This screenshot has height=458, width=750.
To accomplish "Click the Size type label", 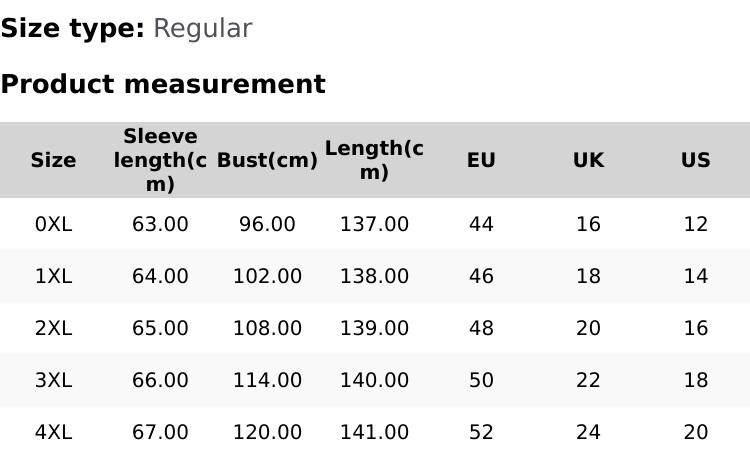I will click(72, 28).
